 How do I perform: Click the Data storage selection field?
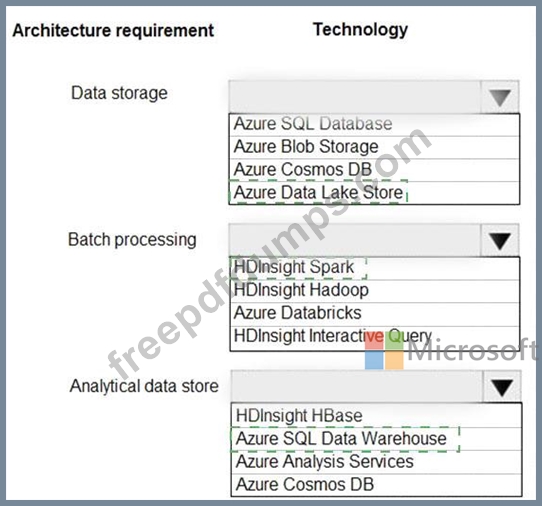tap(355, 97)
